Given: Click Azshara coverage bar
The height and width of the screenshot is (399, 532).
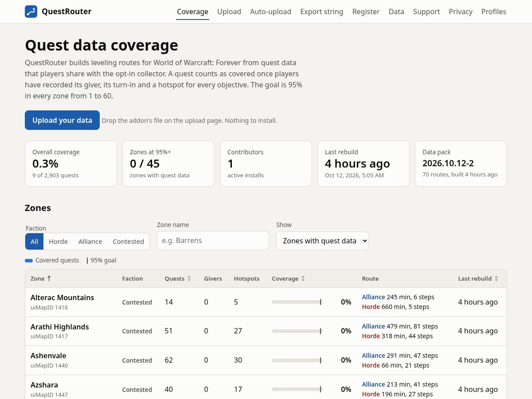Looking at the screenshot, I should pyautogui.click(x=297, y=389).
